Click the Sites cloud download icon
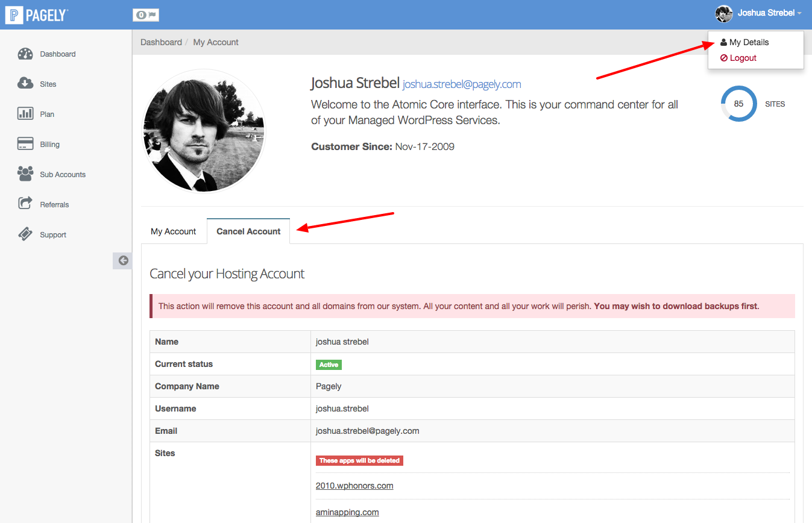The height and width of the screenshot is (523, 812). pyautogui.click(x=25, y=84)
